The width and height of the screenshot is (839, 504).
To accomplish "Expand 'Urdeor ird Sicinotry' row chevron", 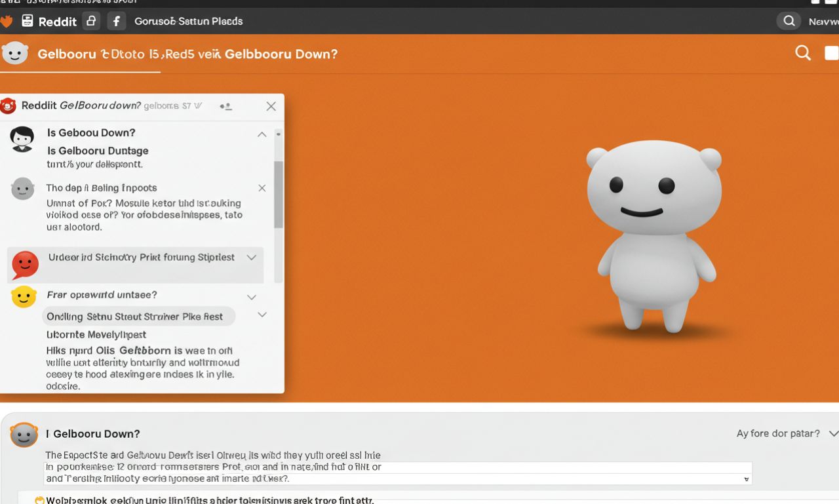I will pyautogui.click(x=251, y=258).
